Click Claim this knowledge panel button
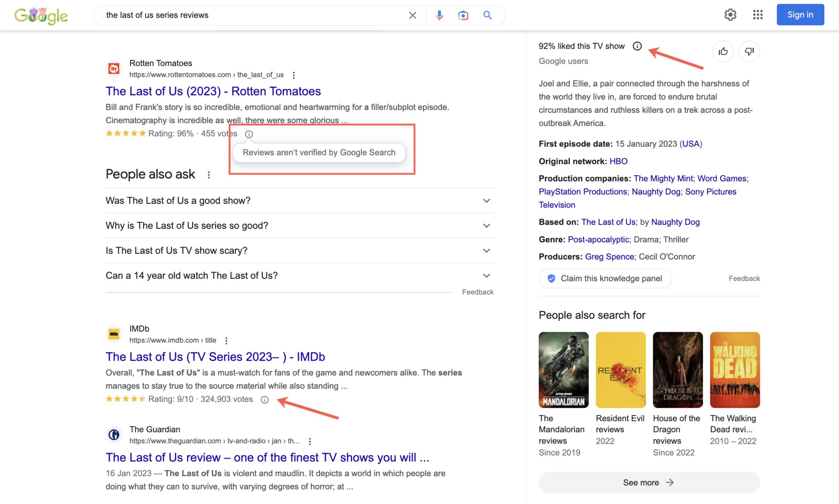The image size is (839, 504). pyautogui.click(x=605, y=278)
